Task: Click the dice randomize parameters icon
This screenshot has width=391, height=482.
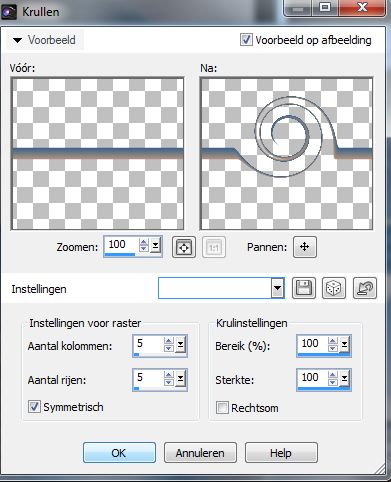Action: pos(334,288)
